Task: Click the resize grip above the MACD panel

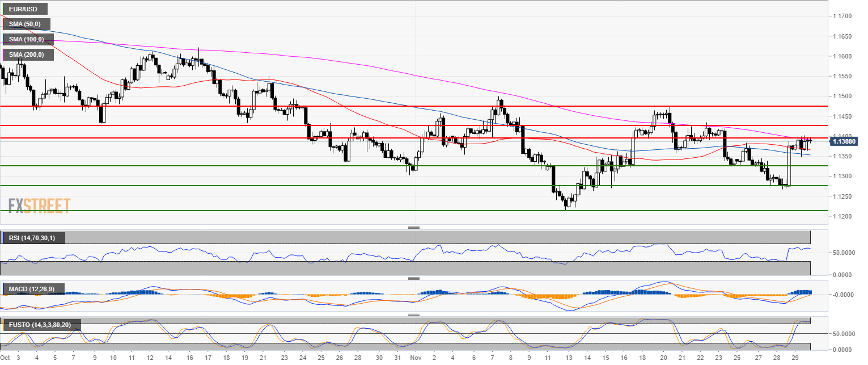Action: tap(414, 278)
